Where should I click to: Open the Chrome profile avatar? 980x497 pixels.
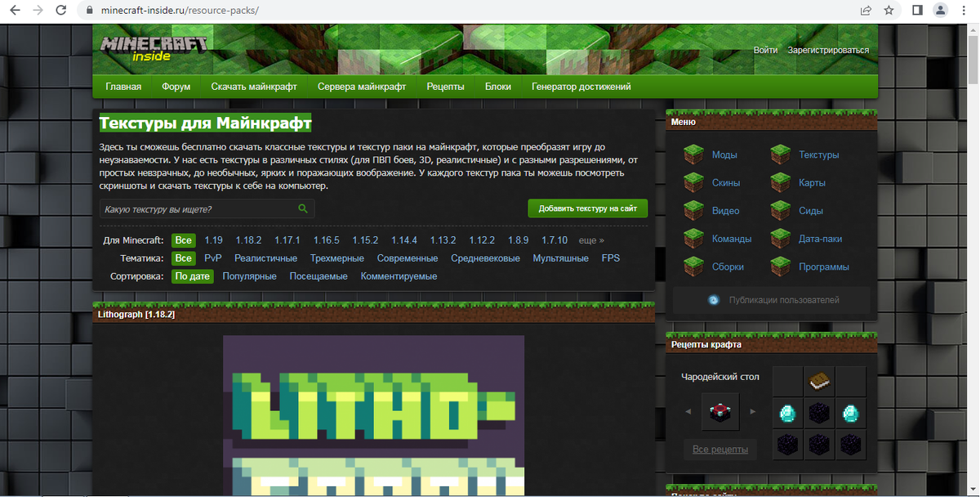(941, 11)
